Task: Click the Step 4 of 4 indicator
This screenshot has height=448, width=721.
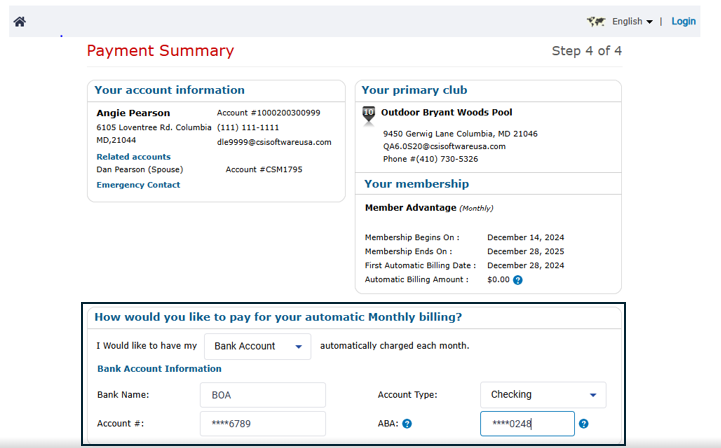Action: click(x=587, y=51)
